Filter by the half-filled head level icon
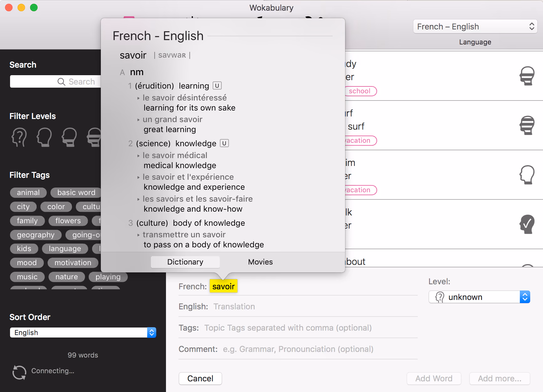Image resolution: width=543 pixels, height=392 pixels. click(x=69, y=137)
